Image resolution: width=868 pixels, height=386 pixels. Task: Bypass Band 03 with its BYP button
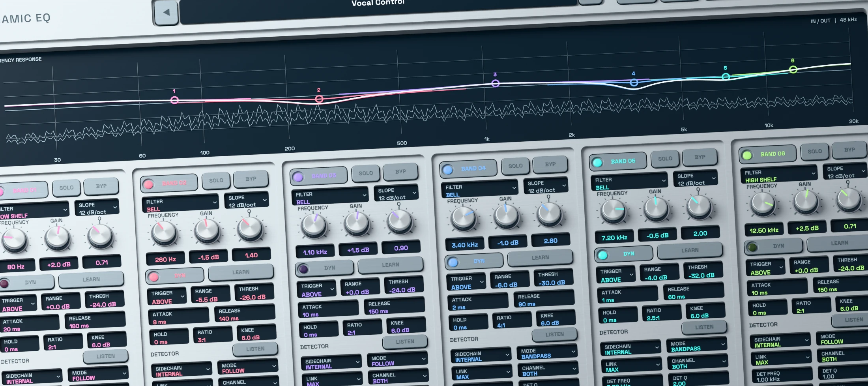(x=400, y=172)
